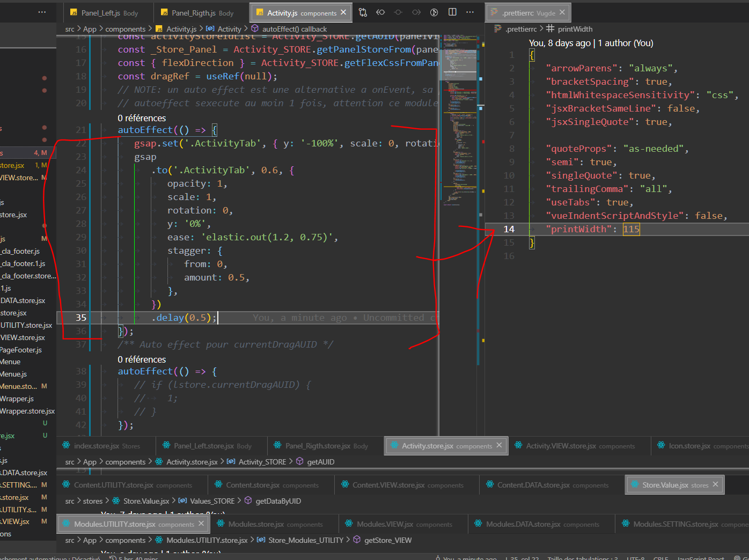Open the Store_Modules_UTILITY breadcrumb dropdown
The width and height of the screenshot is (749, 560).
(300, 540)
